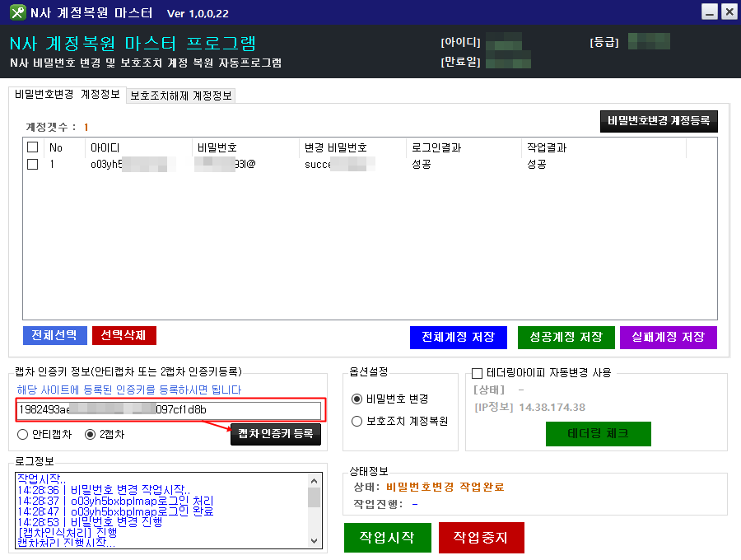Click the 아이디 column header

point(138,147)
